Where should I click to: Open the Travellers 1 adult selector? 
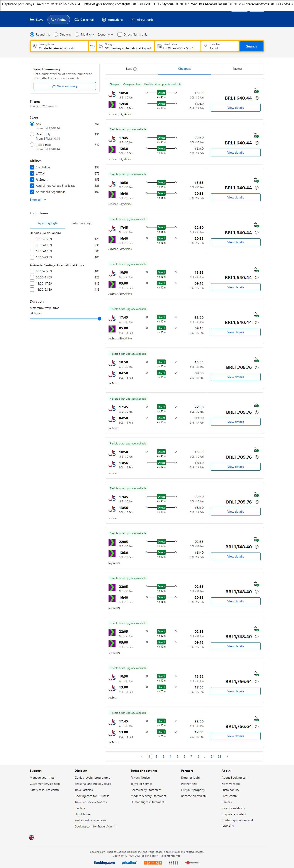(x=220, y=46)
